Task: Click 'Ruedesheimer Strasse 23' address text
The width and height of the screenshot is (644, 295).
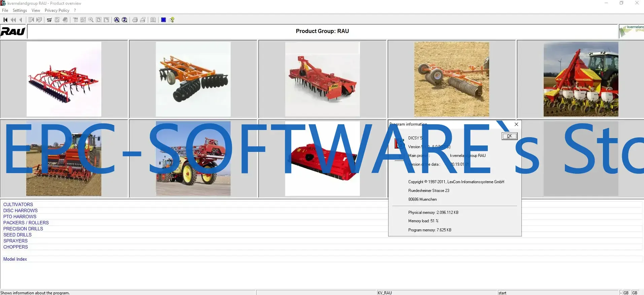Action: pos(429,191)
